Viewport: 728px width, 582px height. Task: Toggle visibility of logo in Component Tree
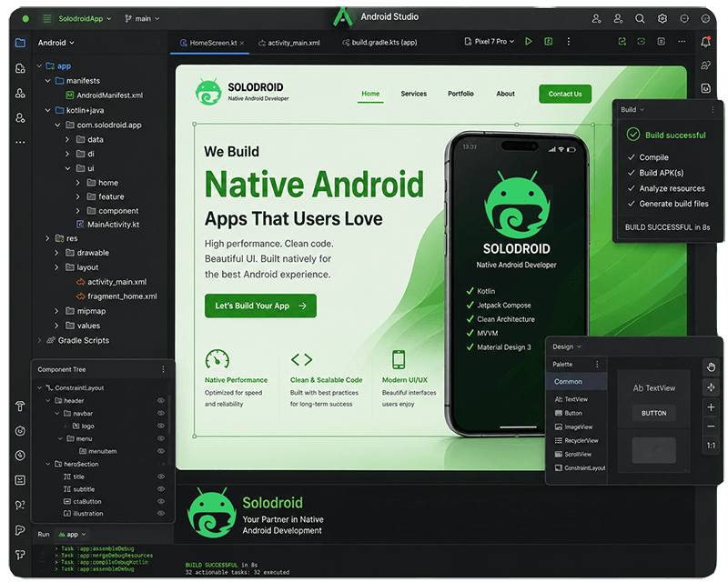(x=161, y=426)
